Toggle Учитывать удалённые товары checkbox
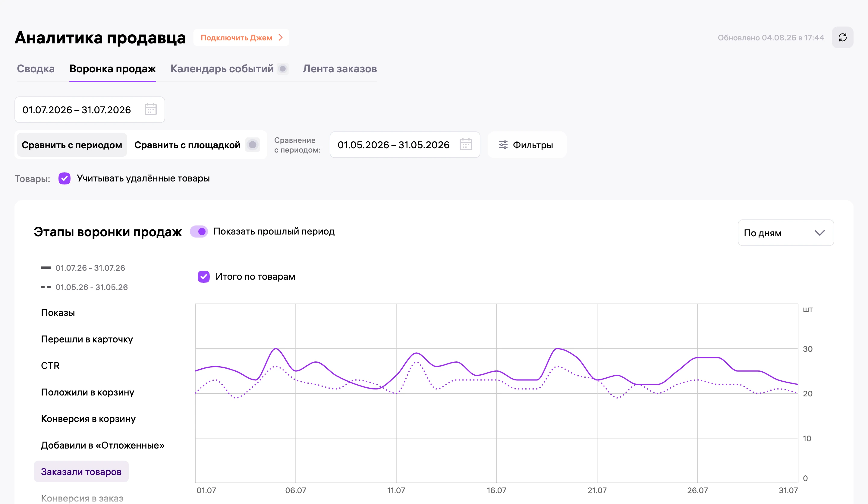The height and width of the screenshot is (504, 868). coord(64,178)
